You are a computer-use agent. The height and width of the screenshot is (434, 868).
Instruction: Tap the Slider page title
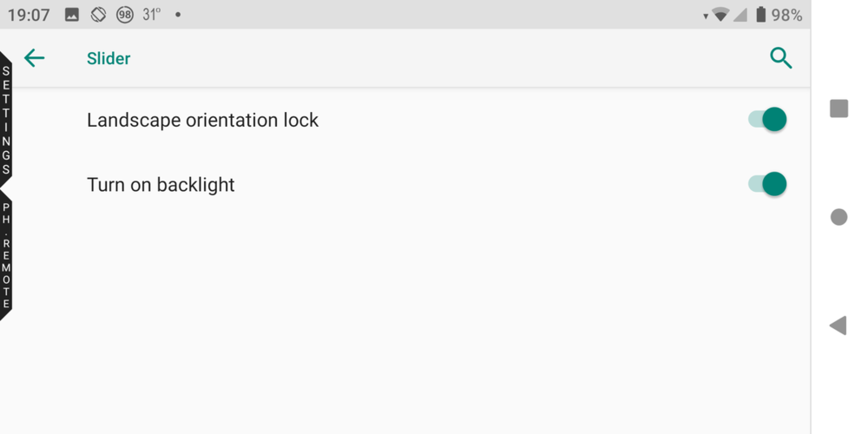(108, 58)
